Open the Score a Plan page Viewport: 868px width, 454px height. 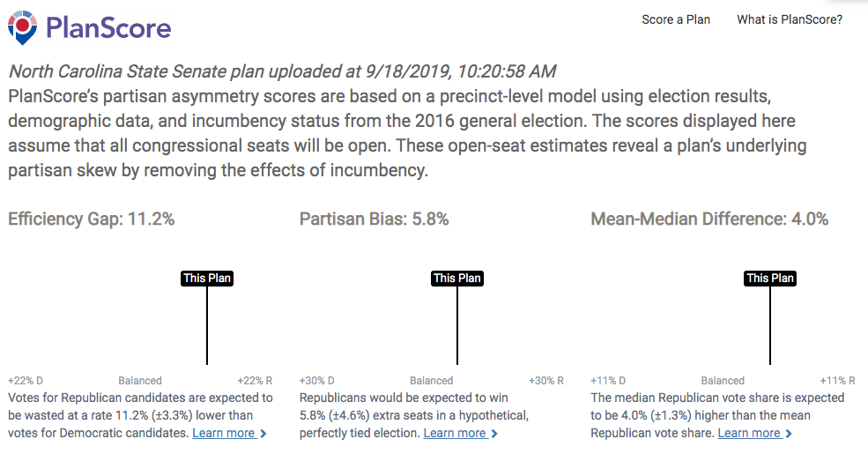click(x=676, y=19)
